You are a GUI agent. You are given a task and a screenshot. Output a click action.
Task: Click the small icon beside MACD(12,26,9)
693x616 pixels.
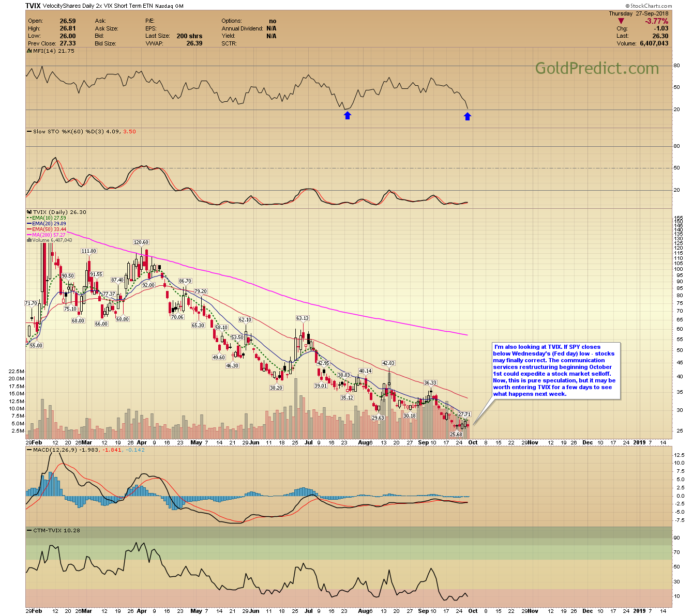pos(29,450)
